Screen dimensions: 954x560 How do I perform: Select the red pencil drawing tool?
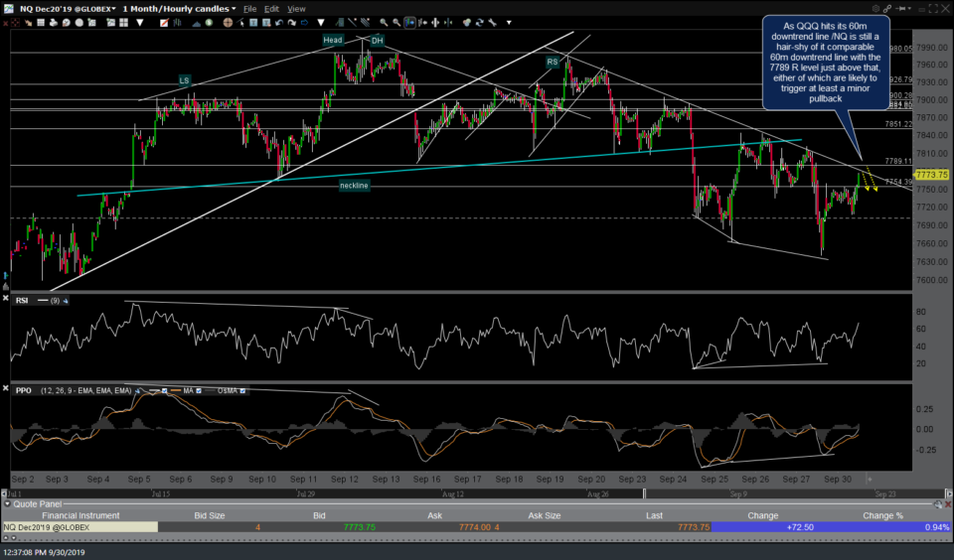click(164, 23)
